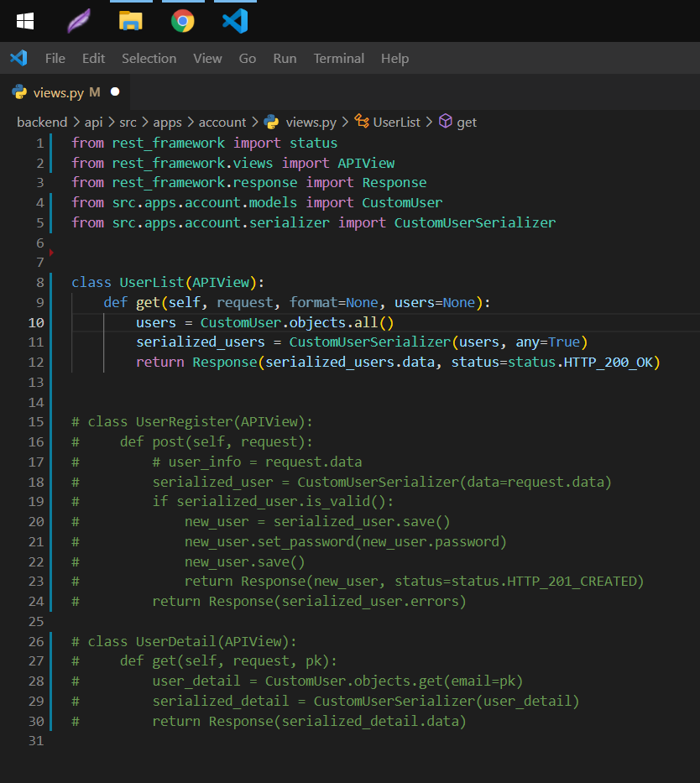The image size is (700, 783).
Task: Click the get method breadcrumb
Action: point(467,122)
